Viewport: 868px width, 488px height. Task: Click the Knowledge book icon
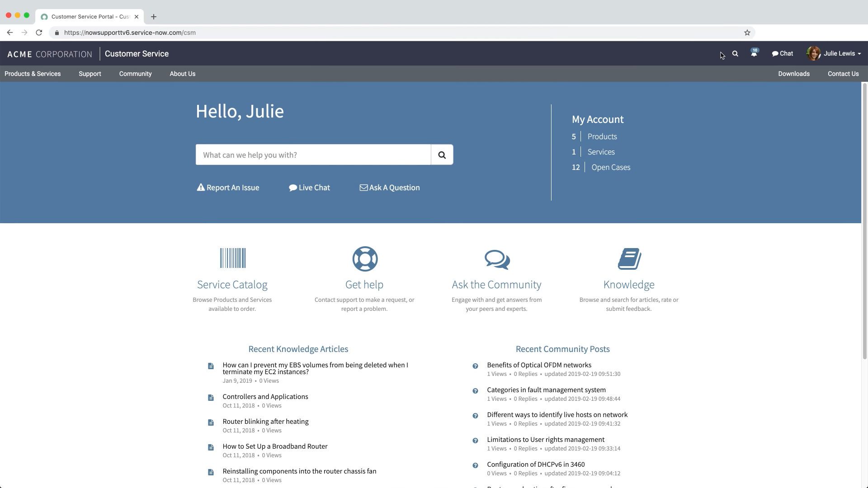[629, 258]
